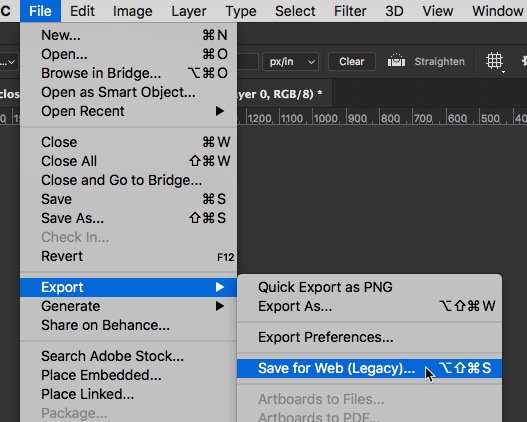Choose Place Linked...

pyautogui.click(x=128, y=394)
